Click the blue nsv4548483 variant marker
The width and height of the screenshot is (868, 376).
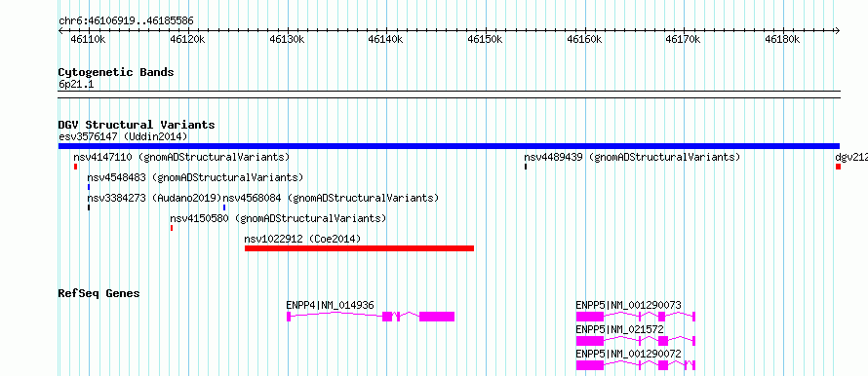(88, 187)
